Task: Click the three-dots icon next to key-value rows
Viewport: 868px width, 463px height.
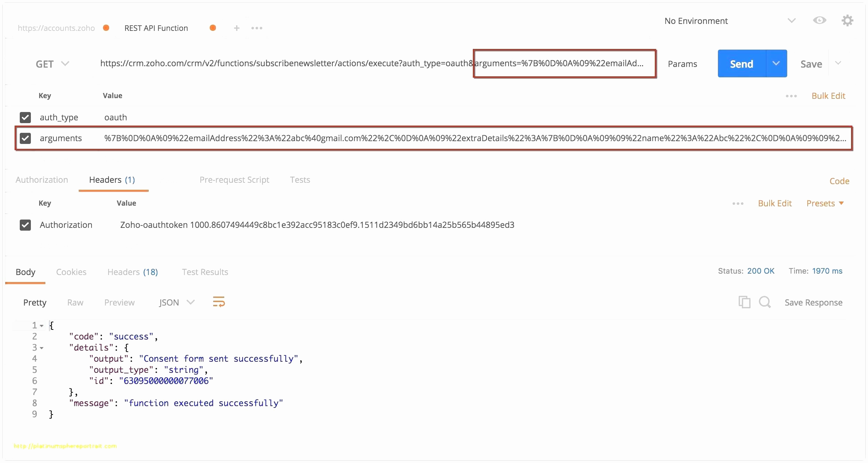Action: (790, 96)
